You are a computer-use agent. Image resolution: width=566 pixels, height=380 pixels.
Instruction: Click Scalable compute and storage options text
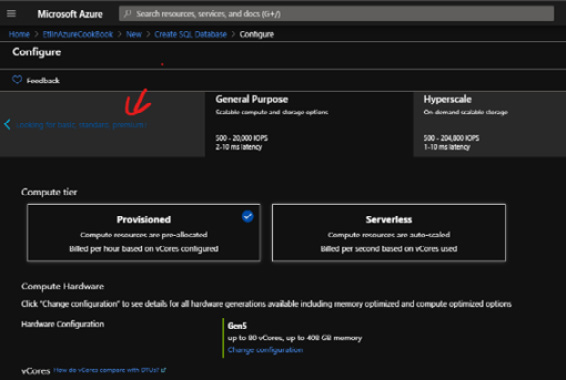(272, 112)
